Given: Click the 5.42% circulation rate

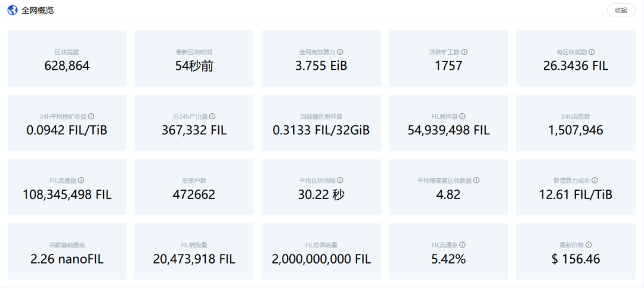Looking at the screenshot, I should click(448, 259).
